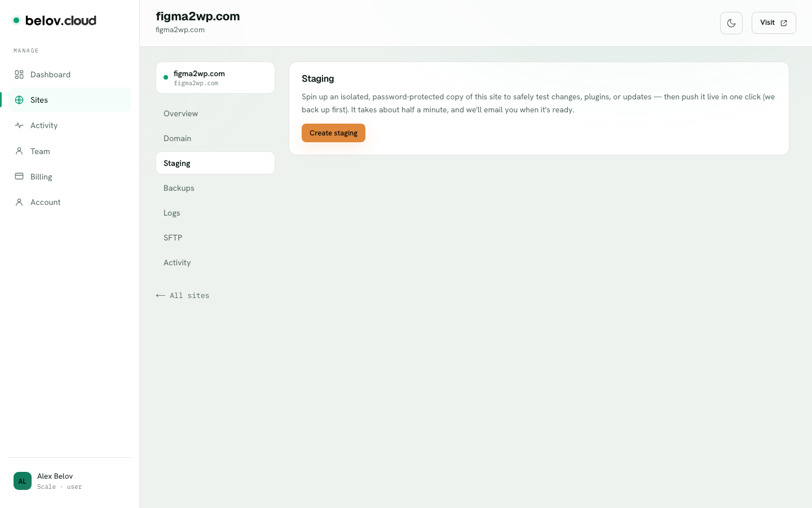Click site card's monospace figma2wp.com domain

pyautogui.click(x=196, y=84)
